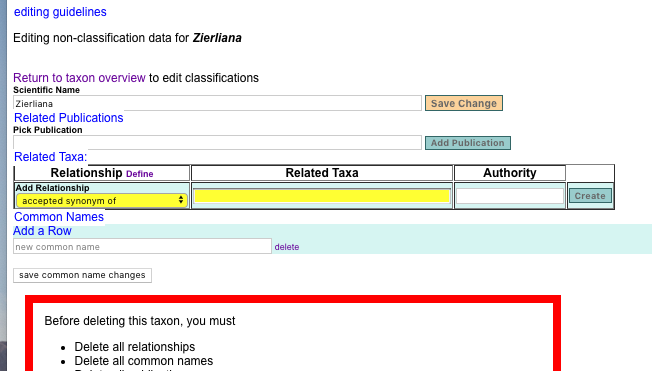Image resolution: width=652 pixels, height=371 pixels.
Task: Focus the Scientific Name field containing Zierliana
Action: [x=217, y=104]
